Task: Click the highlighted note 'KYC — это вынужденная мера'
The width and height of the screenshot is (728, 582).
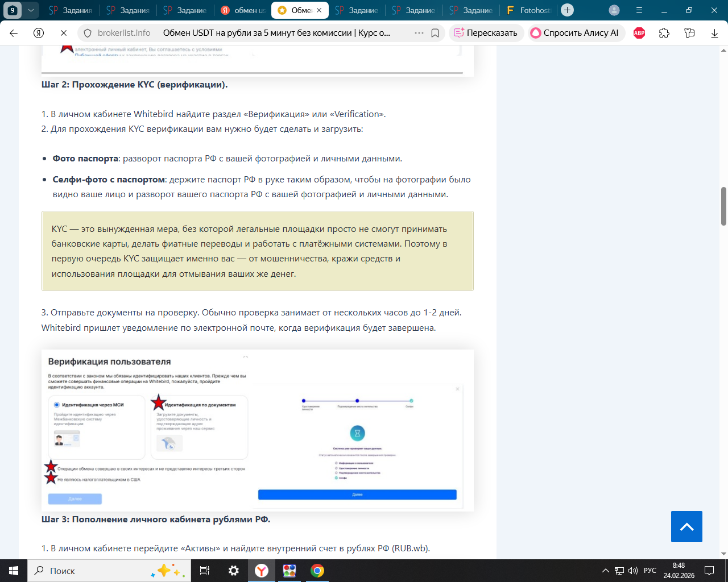Action: (x=258, y=251)
